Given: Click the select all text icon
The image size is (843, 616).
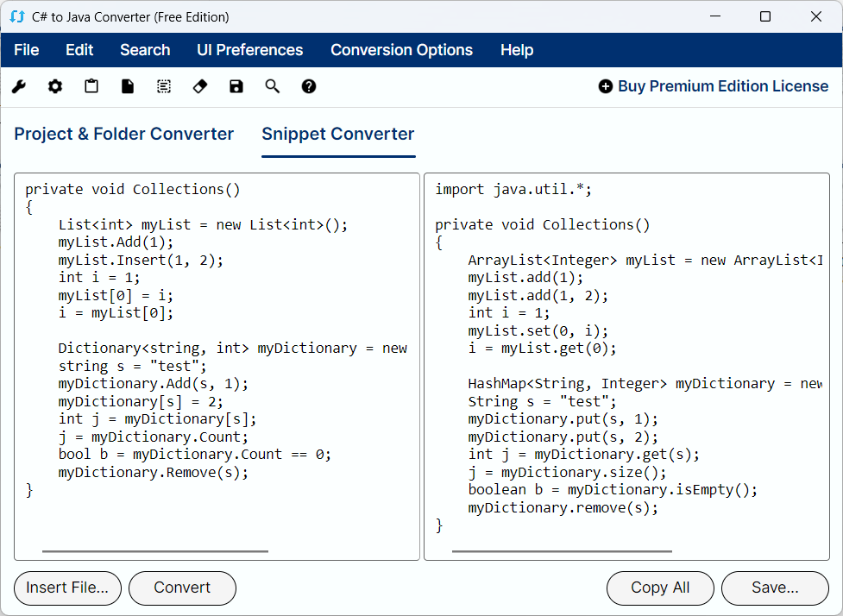Looking at the screenshot, I should 164,86.
